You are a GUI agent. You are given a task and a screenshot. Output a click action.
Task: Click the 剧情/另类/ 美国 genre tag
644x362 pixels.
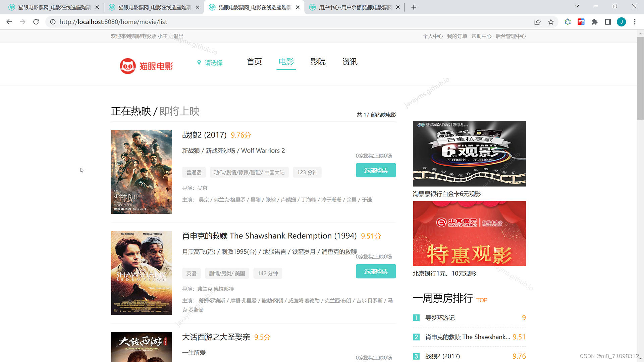tap(227, 273)
